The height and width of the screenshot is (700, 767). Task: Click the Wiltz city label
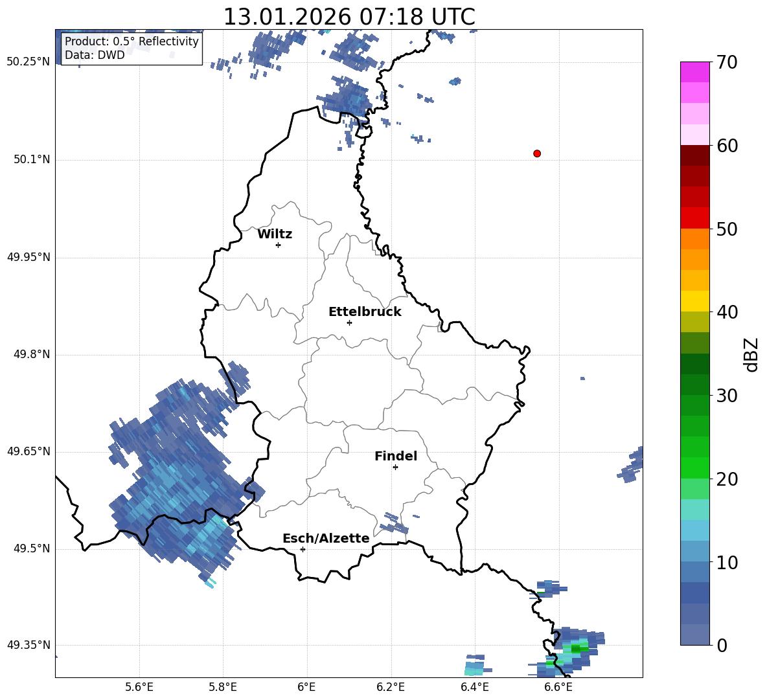[x=275, y=234]
